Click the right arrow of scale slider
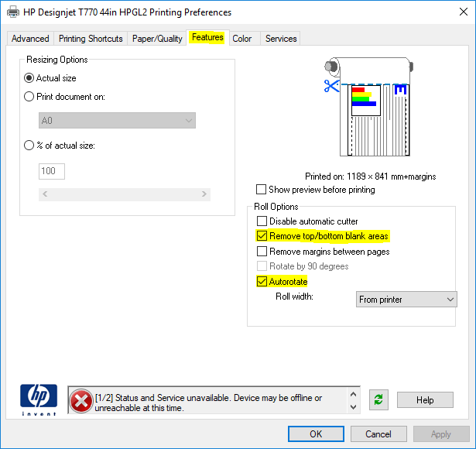 (204, 194)
